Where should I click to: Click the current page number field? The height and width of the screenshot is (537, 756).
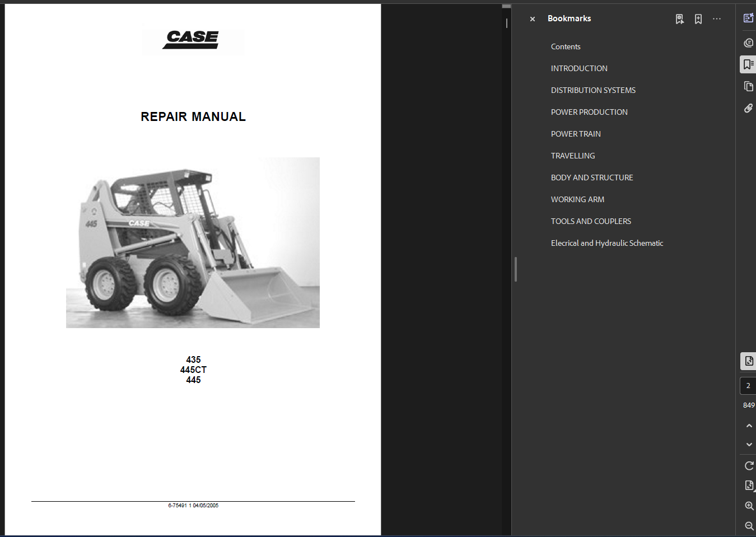click(x=748, y=386)
